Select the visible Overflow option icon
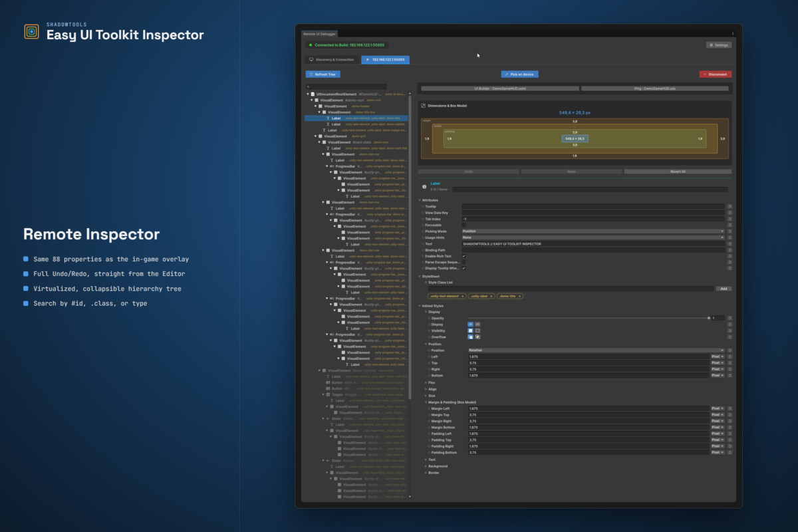 pyautogui.click(x=471, y=336)
